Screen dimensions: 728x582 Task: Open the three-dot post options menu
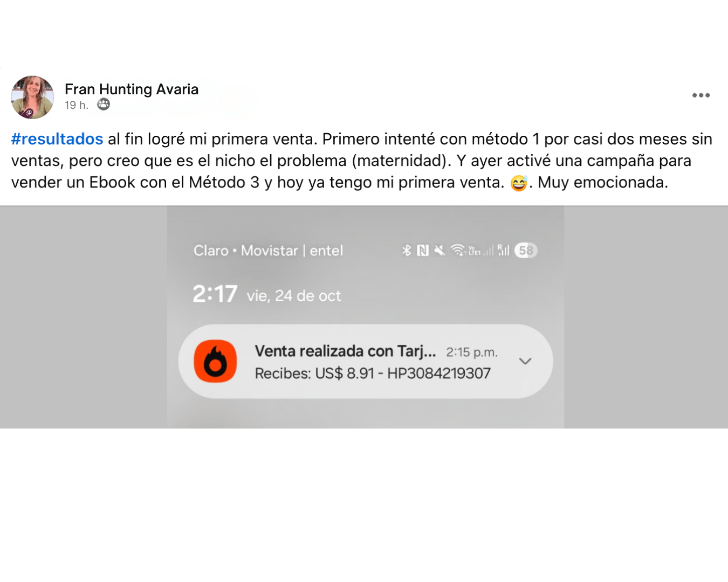point(701,95)
